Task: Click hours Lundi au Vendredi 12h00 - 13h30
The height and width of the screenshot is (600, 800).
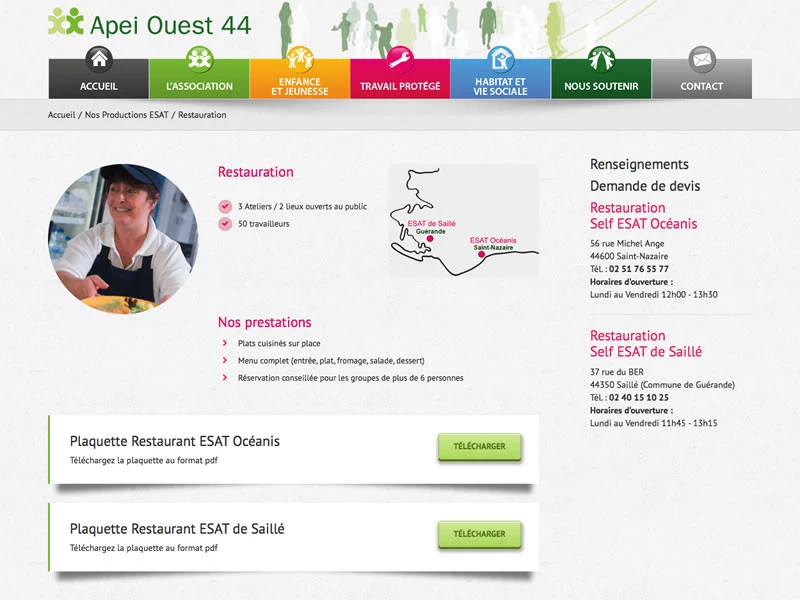Action: tap(654, 294)
